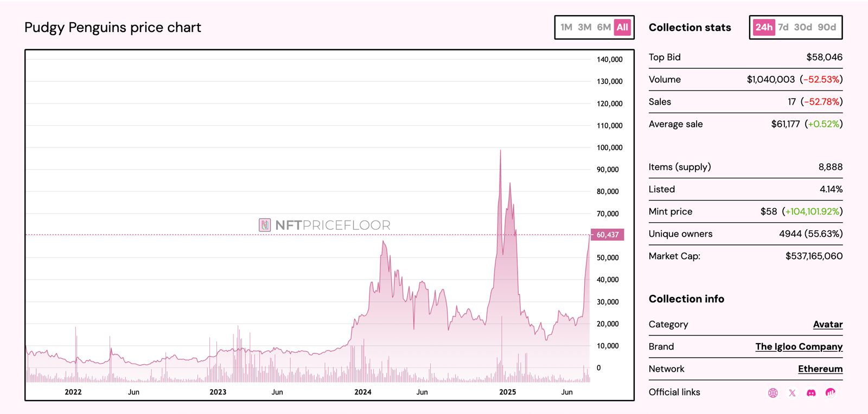Click the Market Cap value $537,165,060
Image resolution: width=868 pixels, height=414 pixels.
point(814,256)
